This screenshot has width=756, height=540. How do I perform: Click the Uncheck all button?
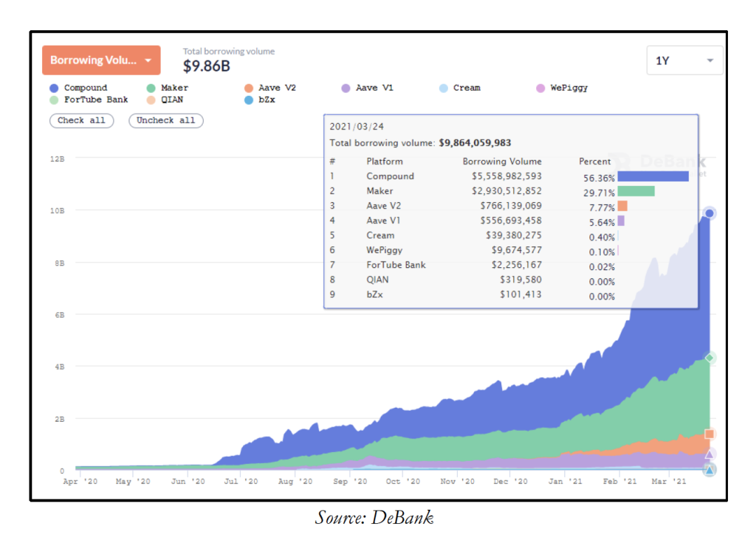pos(166,120)
